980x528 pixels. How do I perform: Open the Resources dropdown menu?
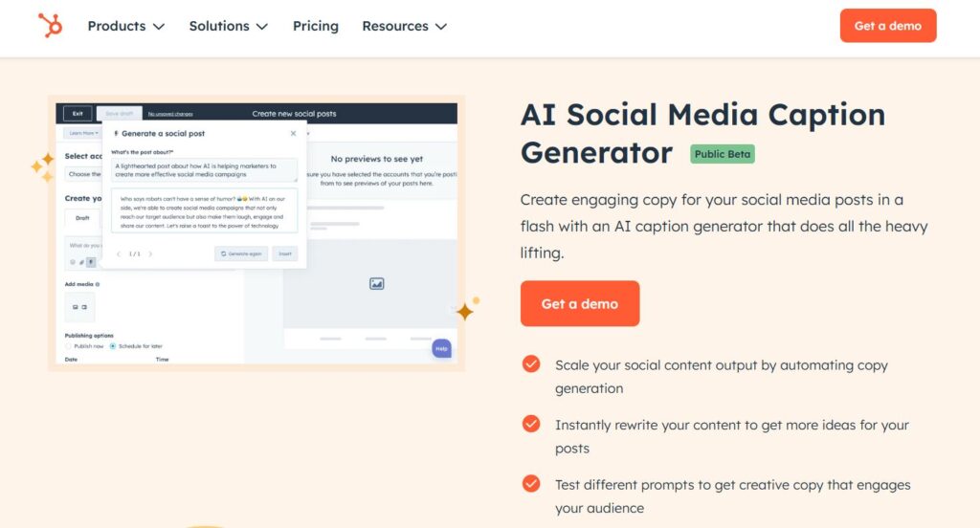405,26
